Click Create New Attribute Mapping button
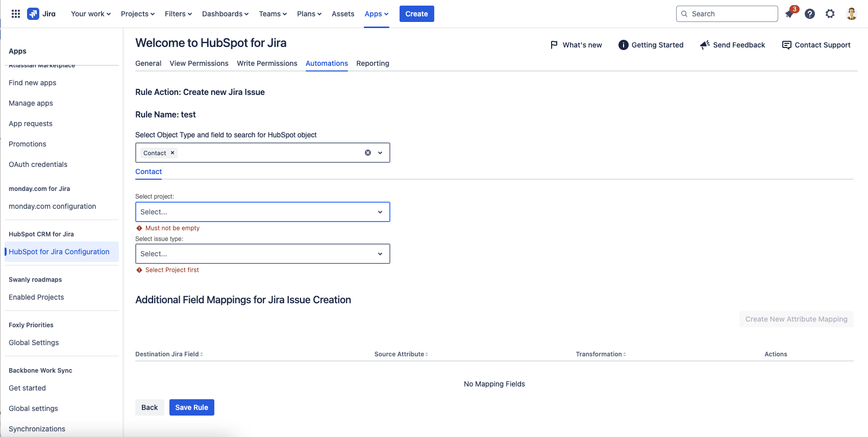This screenshot has height=437, width=868. pyautogui.click(x=796, y=319)
